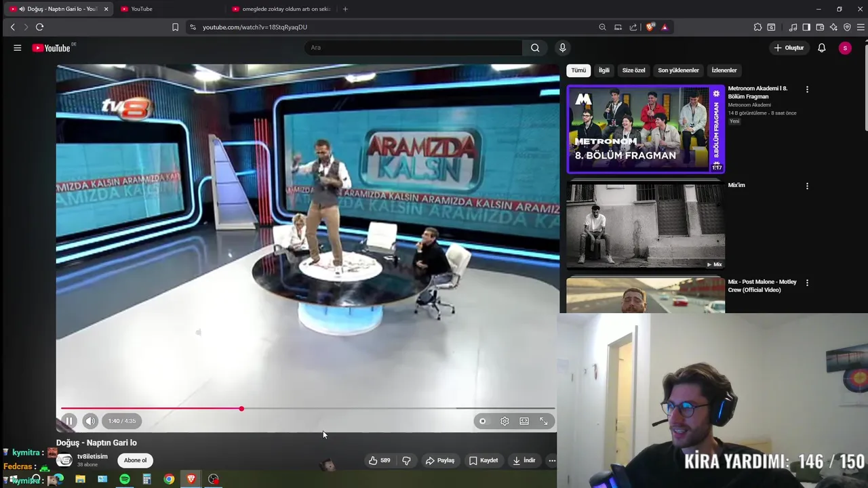Open the tv8iletisim channel avatar
The image size is (868, 488).
(64, 460)
